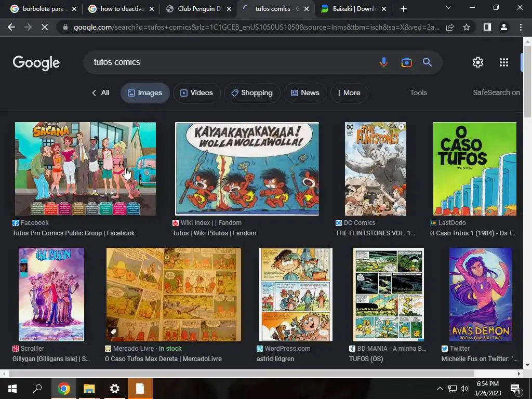Viewport: 532px width, 399px height.
Task: Open the Mercado Livre comic page thumbnail
Action: (174, 295)
